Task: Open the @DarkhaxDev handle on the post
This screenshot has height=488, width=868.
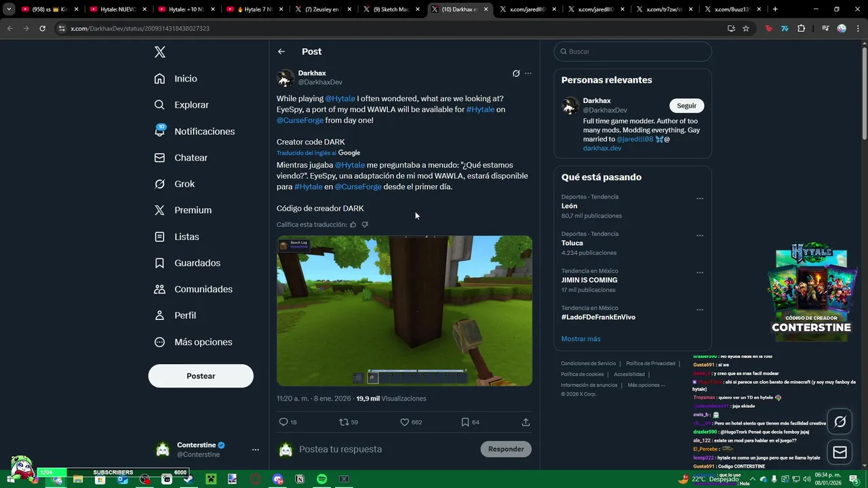Action: pos(320,83)
